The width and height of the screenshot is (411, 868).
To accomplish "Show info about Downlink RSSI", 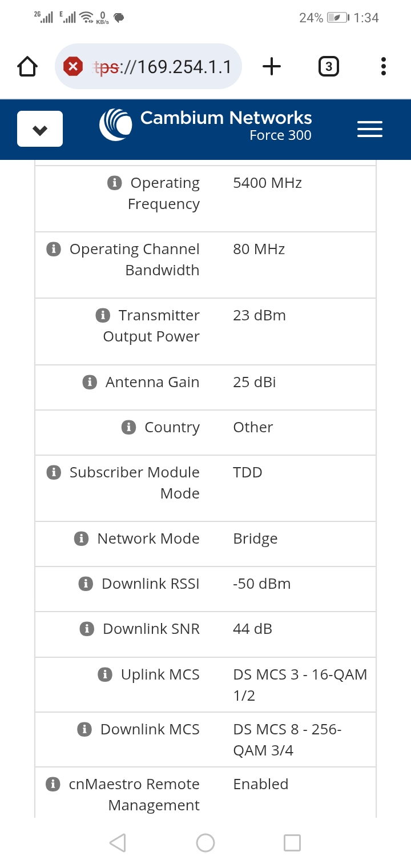I will point(85,584).
